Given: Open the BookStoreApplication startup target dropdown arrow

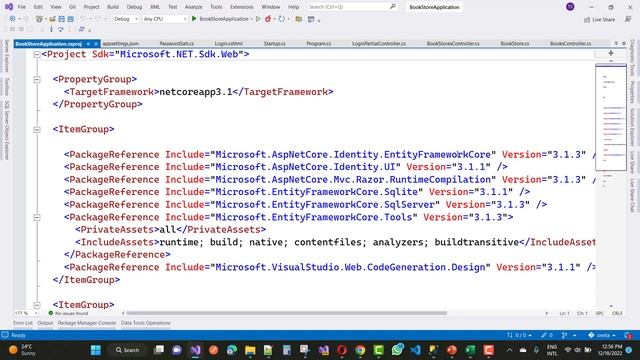Looking at the screenshot, I should tap(251, 19).
